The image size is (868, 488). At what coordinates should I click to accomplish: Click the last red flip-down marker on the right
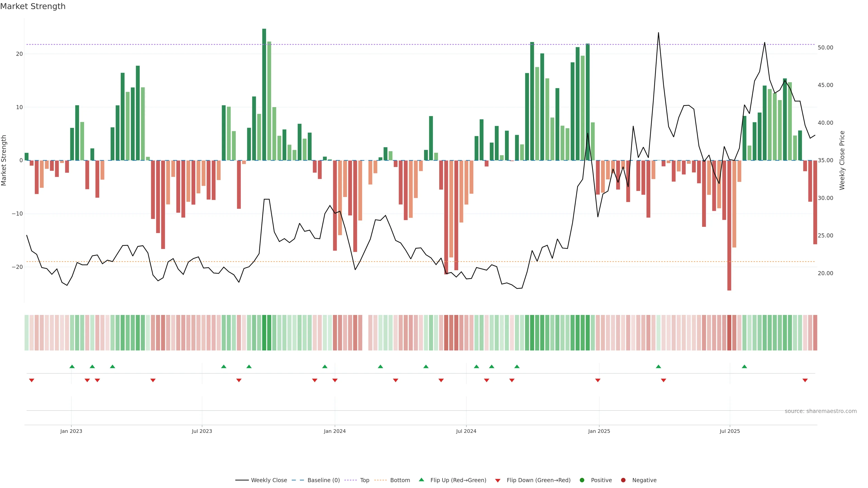coord(805,380)
